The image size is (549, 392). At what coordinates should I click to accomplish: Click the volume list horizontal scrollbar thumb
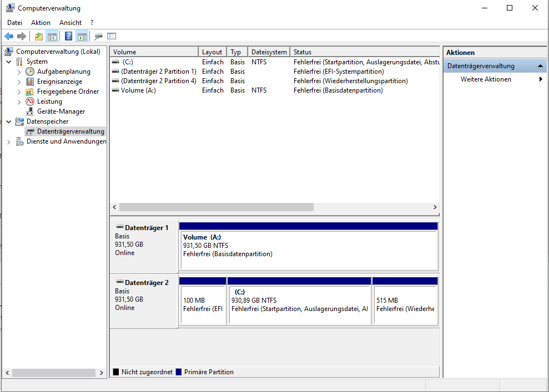coord(216,207)
